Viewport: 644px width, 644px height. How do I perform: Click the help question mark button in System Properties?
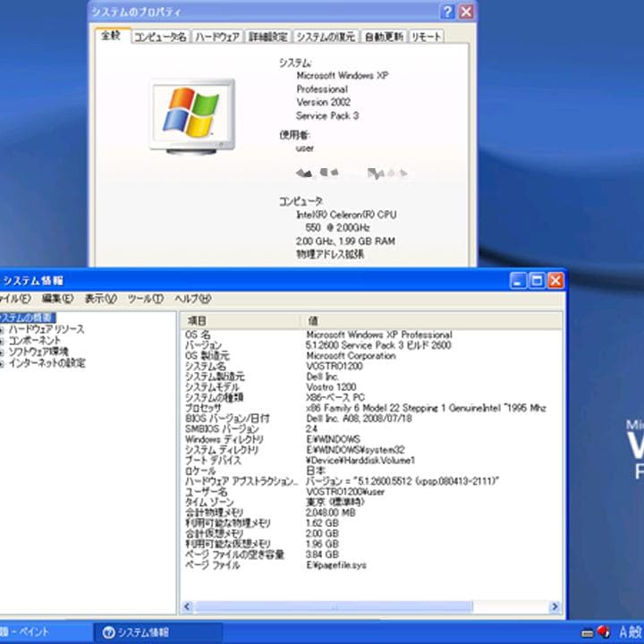coord(447,12)
